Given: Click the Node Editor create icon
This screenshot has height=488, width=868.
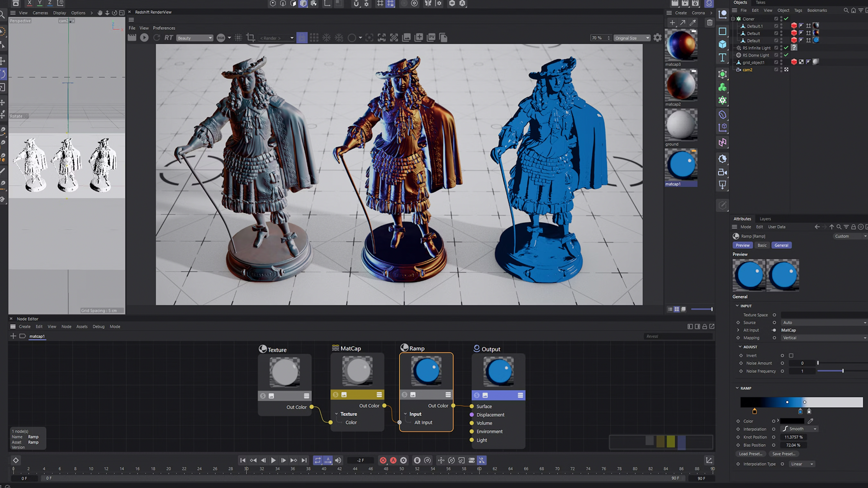Looking at the screenshot, I should pyautogui.click(x=13, y=336).
